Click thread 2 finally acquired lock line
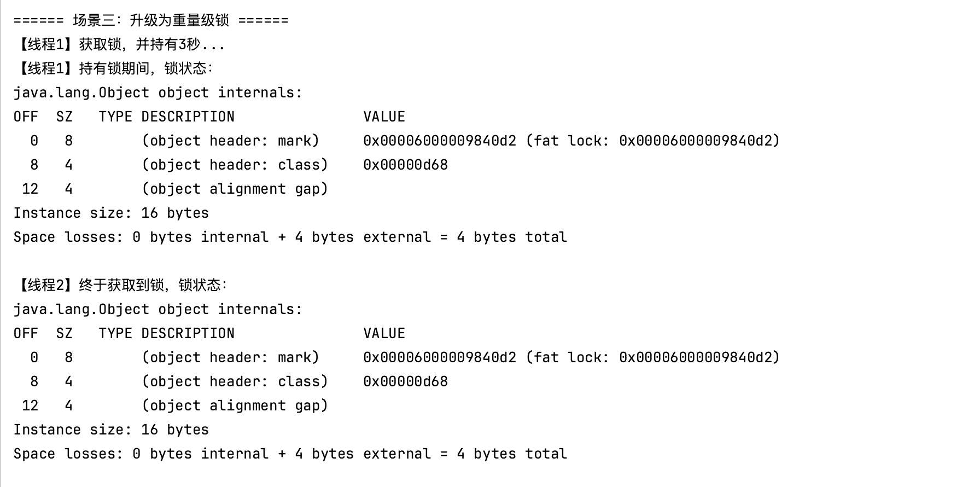980x487 pixels. (121, 285)
